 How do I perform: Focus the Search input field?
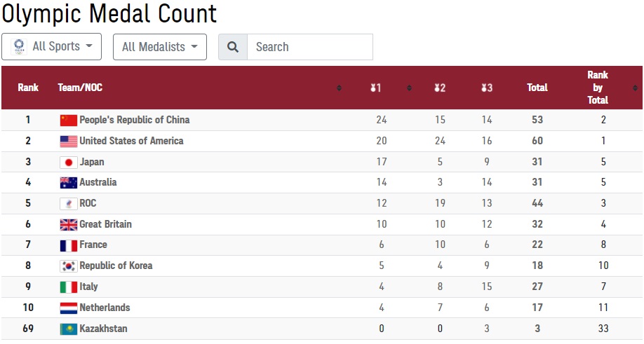[x=310, y=47]
